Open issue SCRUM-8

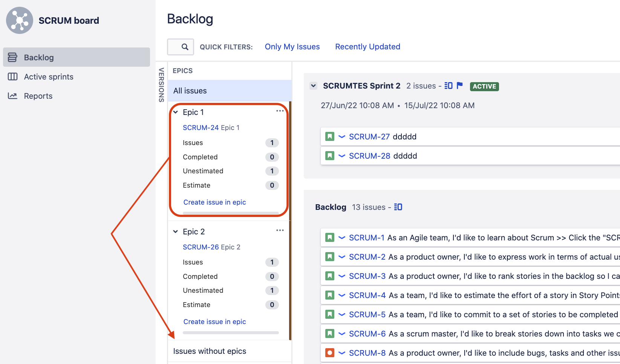coord(367,353)
